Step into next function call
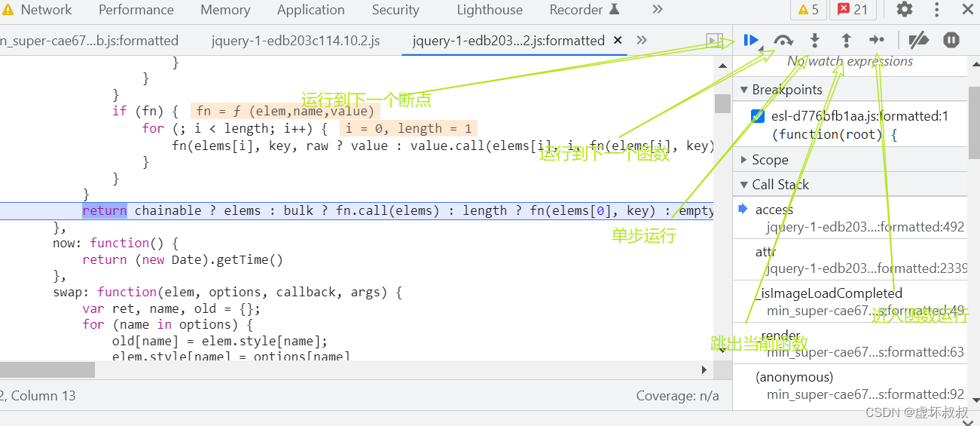 tap(814, 40)
